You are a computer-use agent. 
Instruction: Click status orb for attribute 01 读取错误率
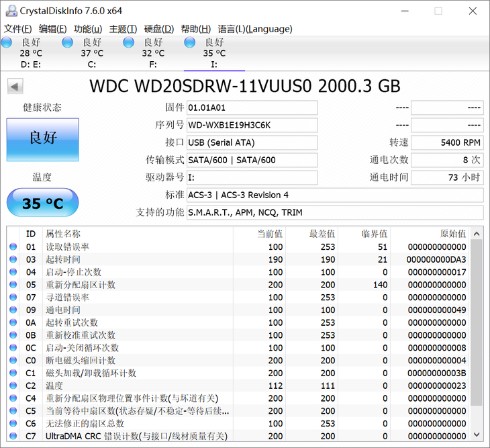pos(13,247)
